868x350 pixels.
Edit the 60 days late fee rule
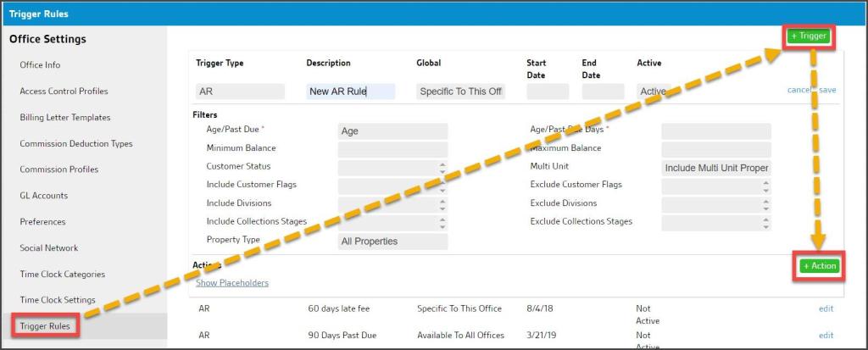[826, 309]
